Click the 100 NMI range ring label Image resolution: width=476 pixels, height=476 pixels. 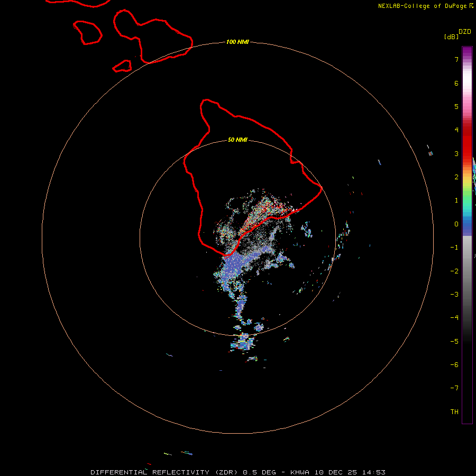(237, 42)
